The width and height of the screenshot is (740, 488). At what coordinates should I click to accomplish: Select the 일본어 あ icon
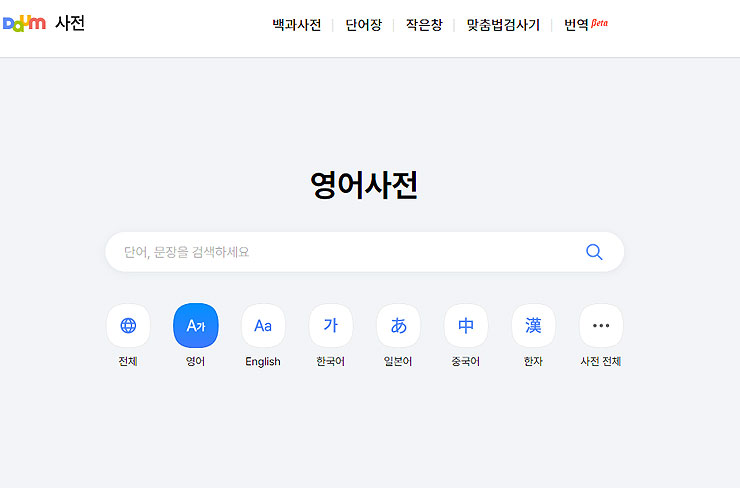[x=398, y=326]
